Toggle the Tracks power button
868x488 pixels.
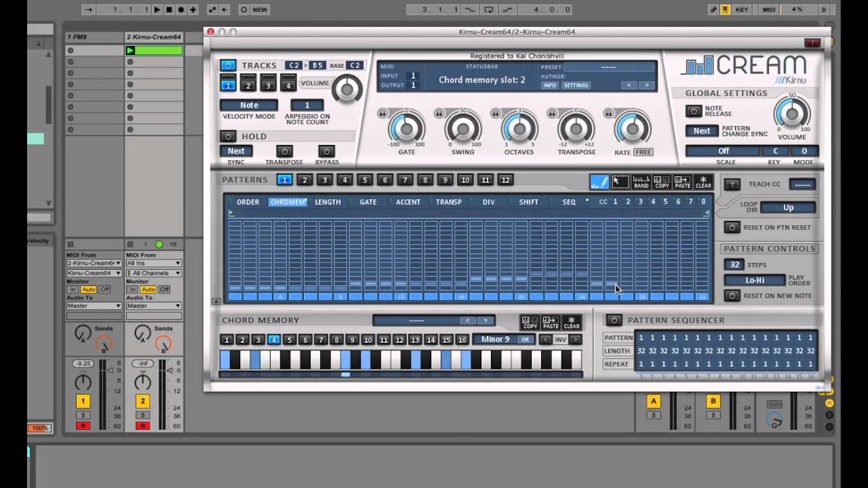point(228,65)
